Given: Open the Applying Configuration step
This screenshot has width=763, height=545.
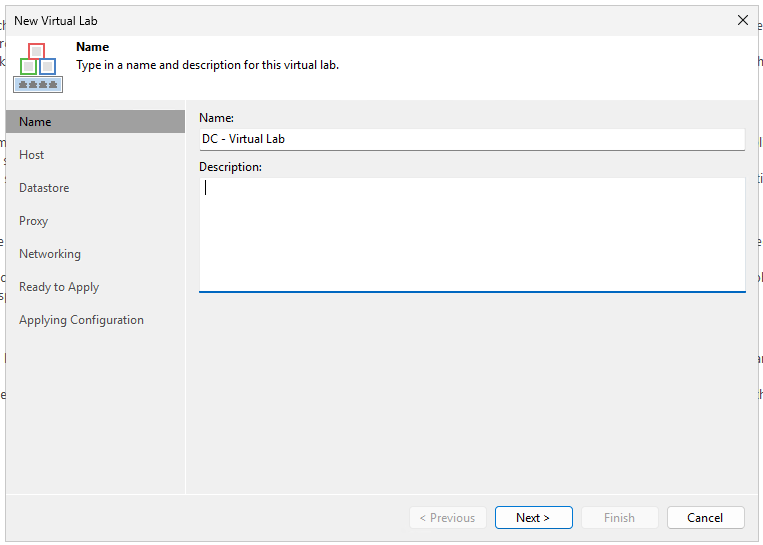Looking at the screenshot, I should [81, 320].
